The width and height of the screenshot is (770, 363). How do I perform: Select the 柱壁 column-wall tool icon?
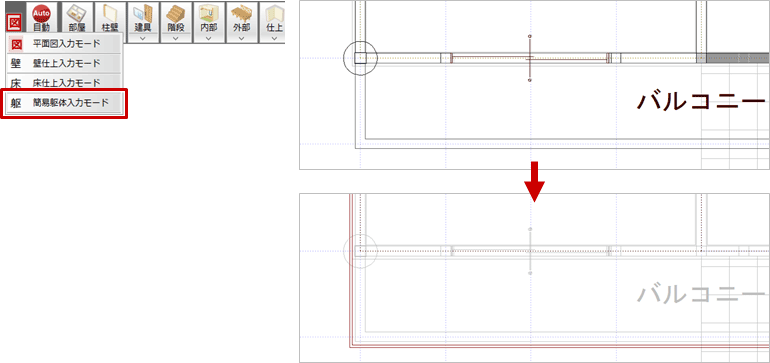[110, 18]
